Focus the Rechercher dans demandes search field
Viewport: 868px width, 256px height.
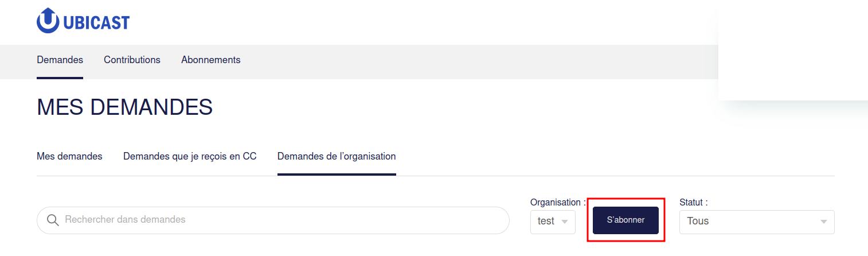click(273, 220)
